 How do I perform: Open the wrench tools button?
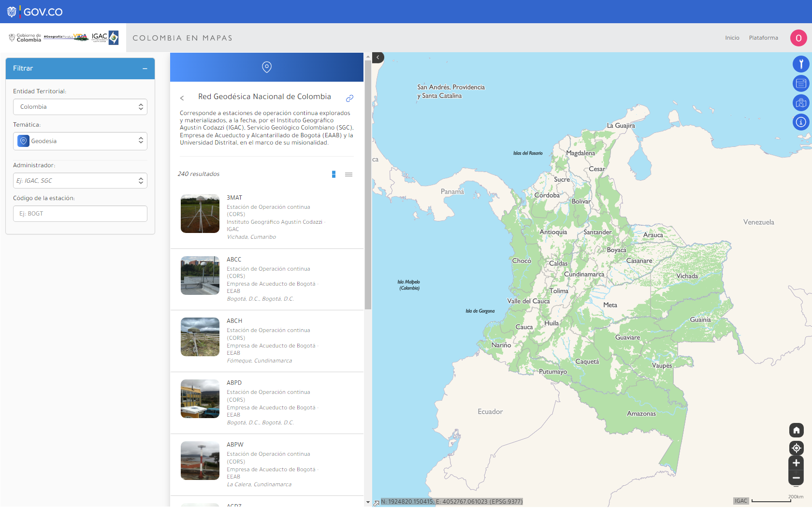(801, 64)
